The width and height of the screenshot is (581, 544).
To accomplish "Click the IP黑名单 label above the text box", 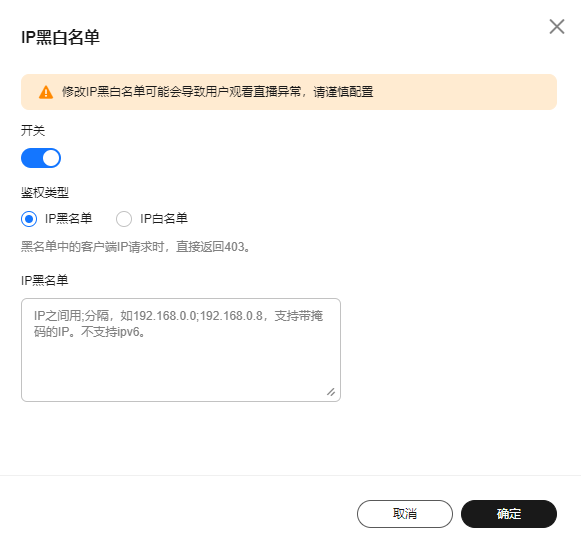I will click(x=45, y=281).
